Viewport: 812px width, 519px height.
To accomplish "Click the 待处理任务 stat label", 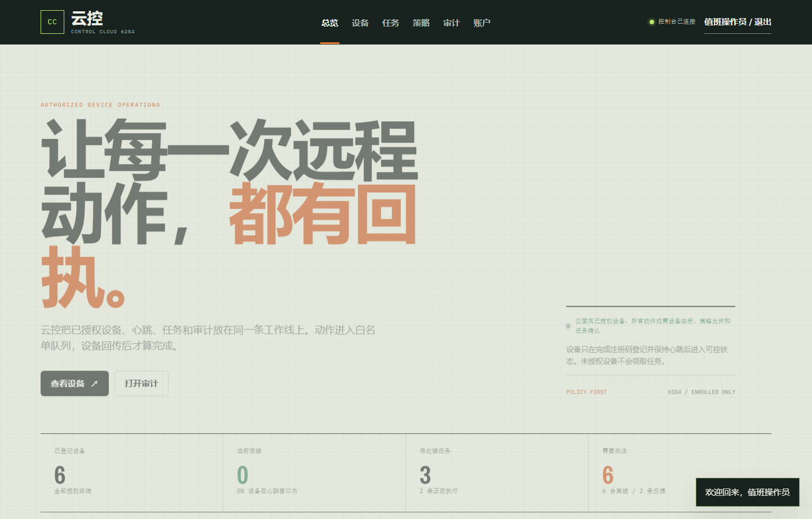I will tap(435, 451).
